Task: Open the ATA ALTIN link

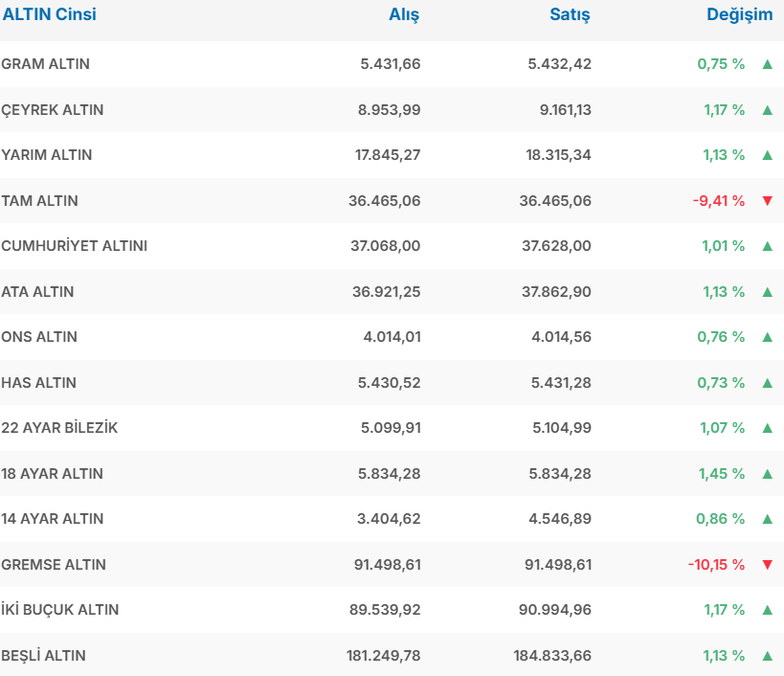Action: coord(37,292)
